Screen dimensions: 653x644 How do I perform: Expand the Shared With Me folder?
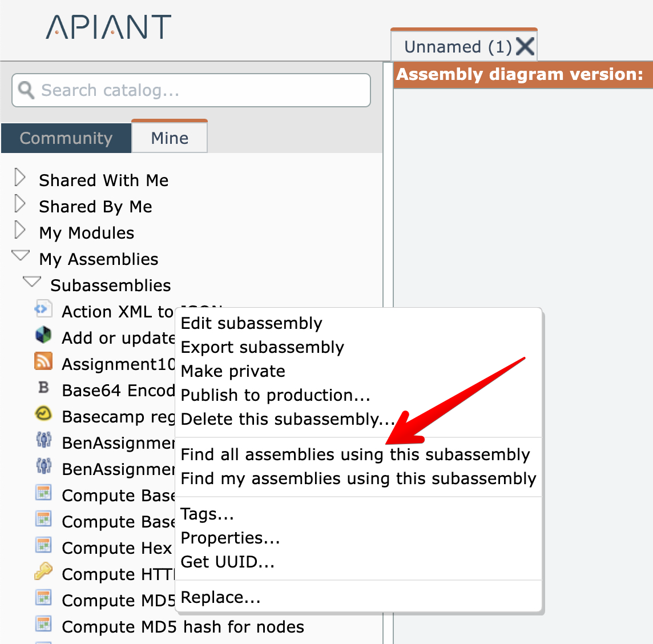click(x=20, y=178)
